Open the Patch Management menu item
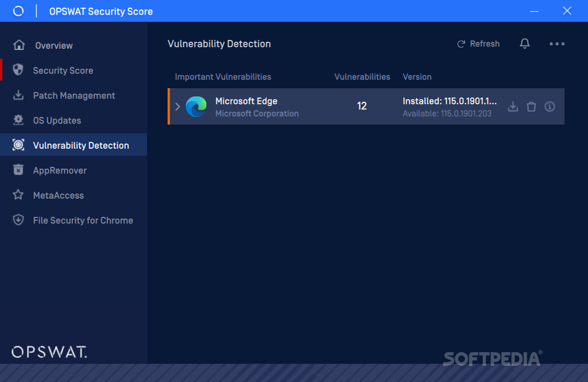This screenshot has height=382, width=588. 73,96
